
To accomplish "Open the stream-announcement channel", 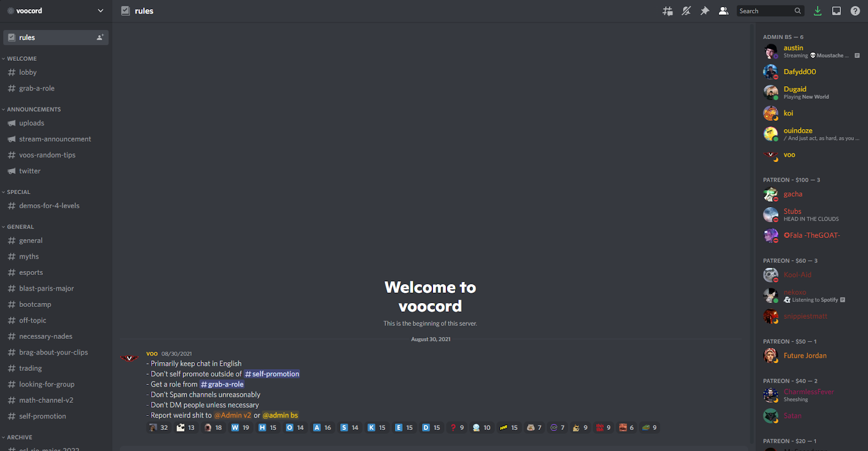I will [x=56, y=139].
